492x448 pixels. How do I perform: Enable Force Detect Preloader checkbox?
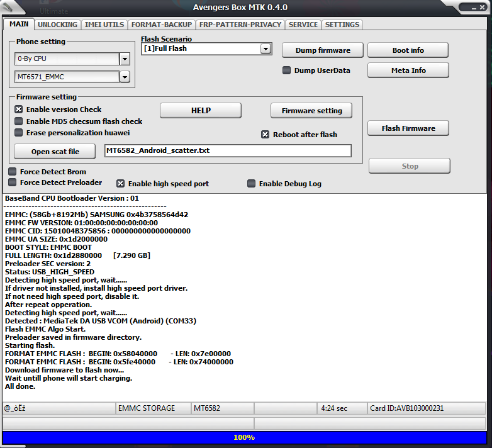[x=12, y=182]
